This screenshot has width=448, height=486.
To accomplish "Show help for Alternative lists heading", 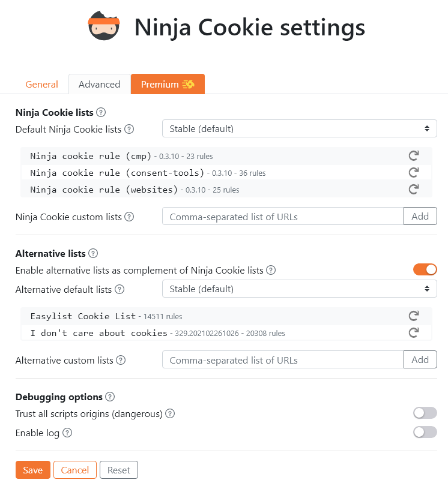I will (x=93, y=254).
